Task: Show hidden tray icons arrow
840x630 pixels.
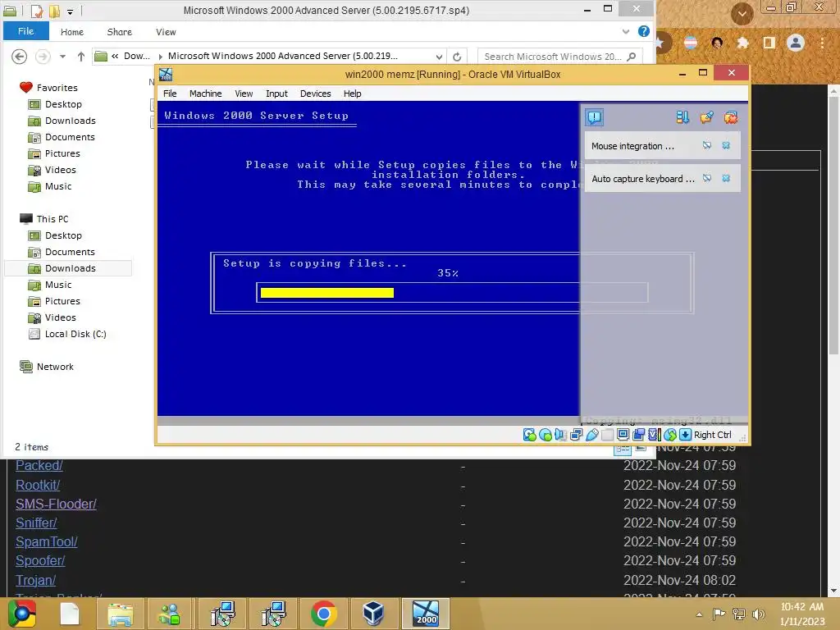Action: point(699,614)
